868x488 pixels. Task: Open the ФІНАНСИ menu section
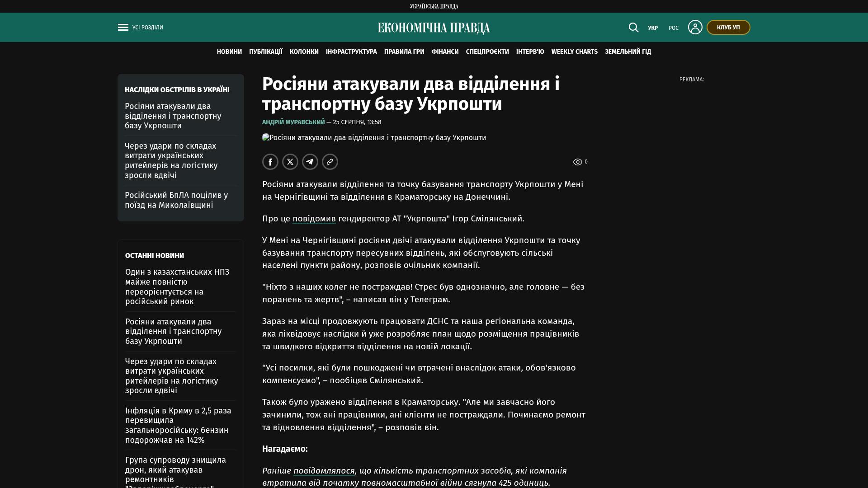point(445,52)
